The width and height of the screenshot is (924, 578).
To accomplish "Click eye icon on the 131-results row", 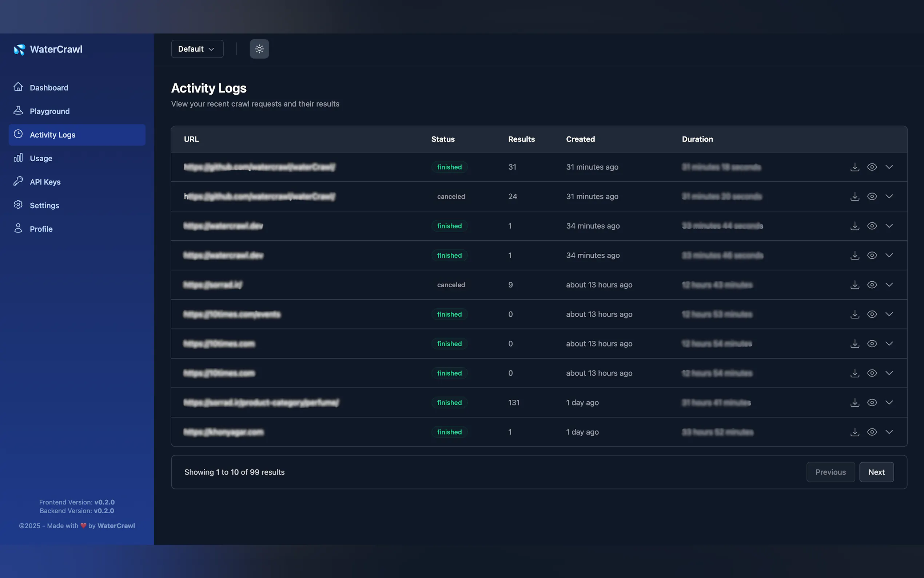I will click(872, 403).
